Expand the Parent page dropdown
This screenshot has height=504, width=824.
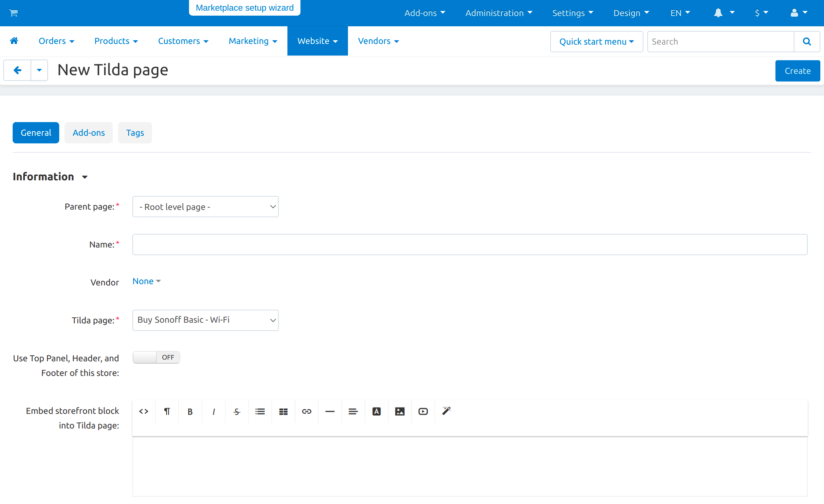tap(205, 207)
